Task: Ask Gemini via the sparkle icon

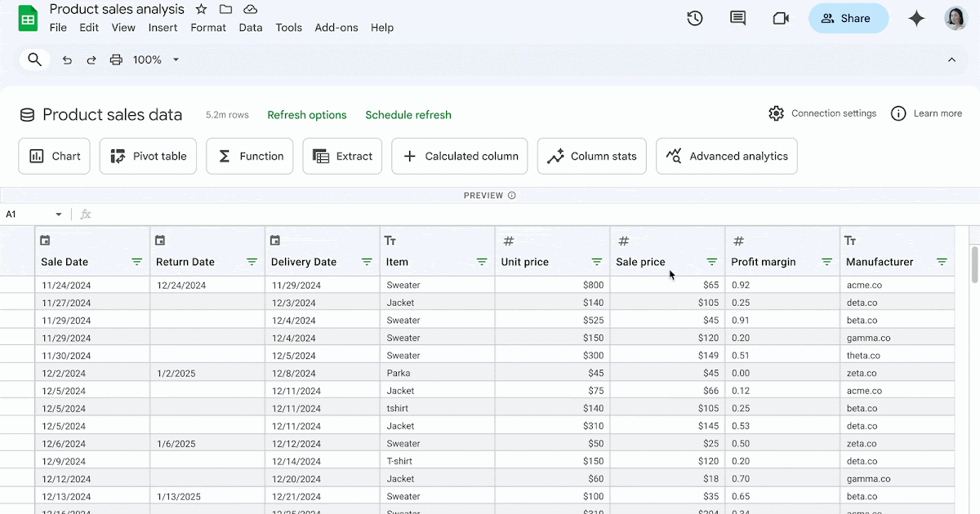Action: pyautogui.click(x=916, y=17)
